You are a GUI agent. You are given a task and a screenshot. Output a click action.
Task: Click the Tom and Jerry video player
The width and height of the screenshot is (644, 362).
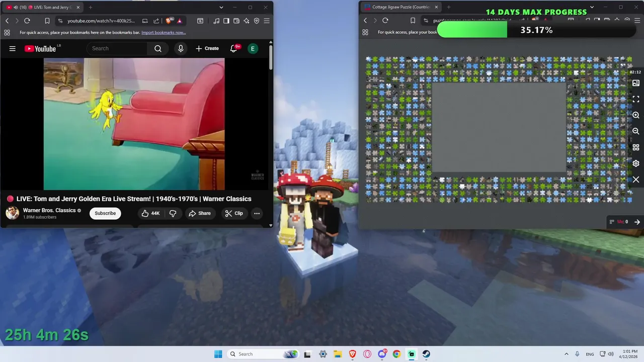click(x=134, y=124)
